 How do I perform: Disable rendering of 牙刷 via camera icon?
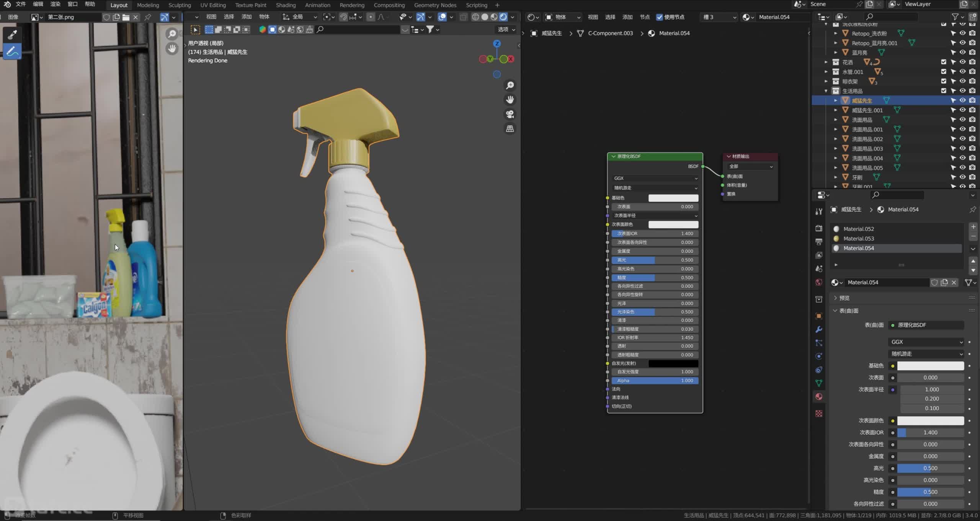pos(972,177)
